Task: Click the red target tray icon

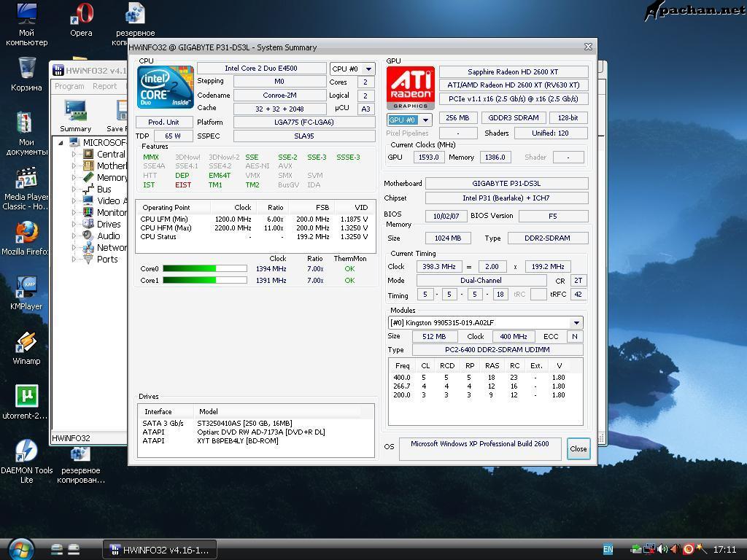Action: click(688, 550)
